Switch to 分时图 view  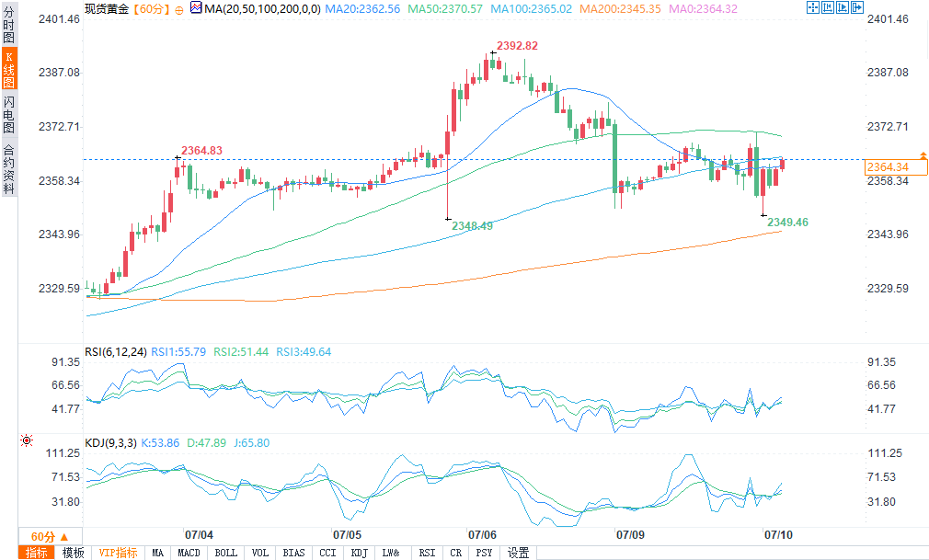[x=9, y=24]
